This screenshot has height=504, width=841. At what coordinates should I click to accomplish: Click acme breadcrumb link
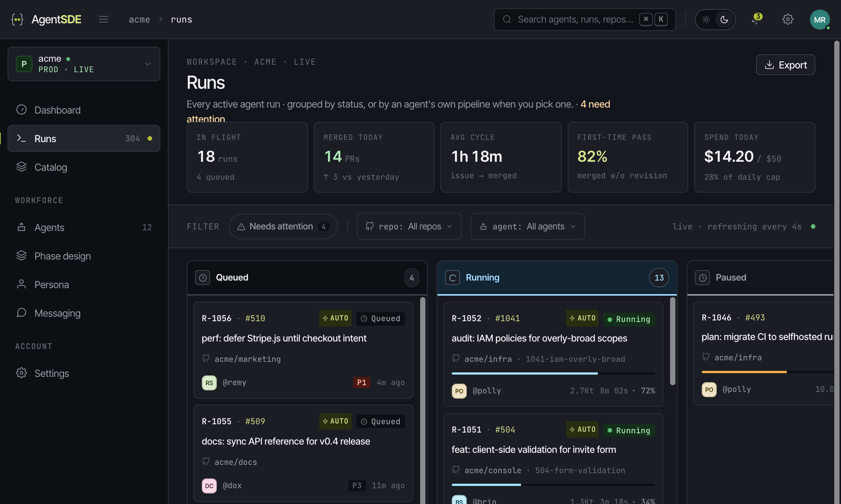139,20
